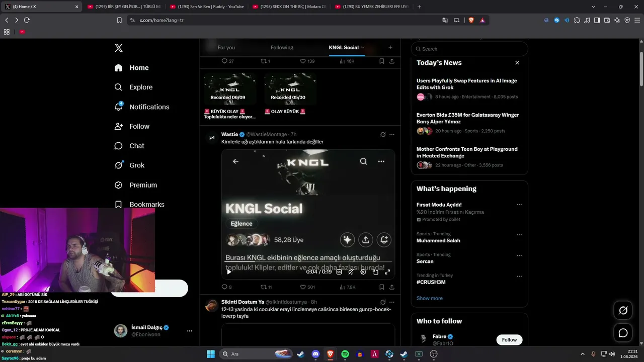Reply to Wastie's post
Image resolution: width=644 pixels, height=362 pixels.
click(227, 287)
